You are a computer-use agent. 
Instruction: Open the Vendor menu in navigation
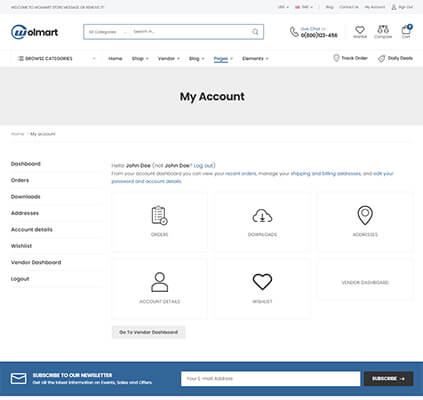[x=169, y=59]
